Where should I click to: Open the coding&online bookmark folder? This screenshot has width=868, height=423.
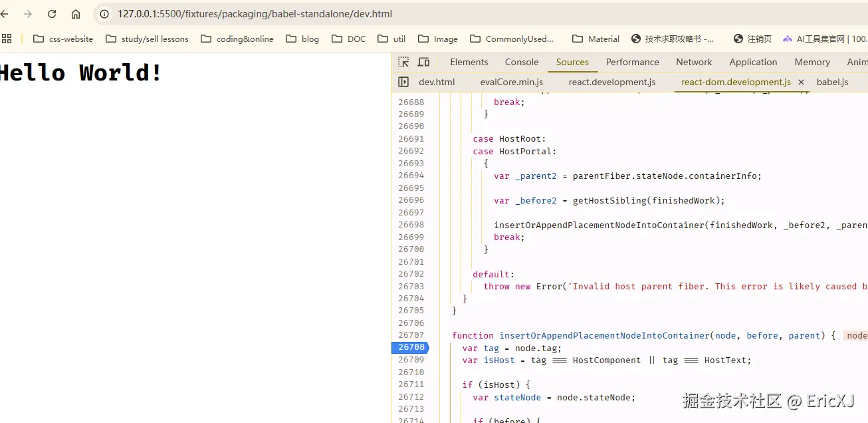pos(237,39)
